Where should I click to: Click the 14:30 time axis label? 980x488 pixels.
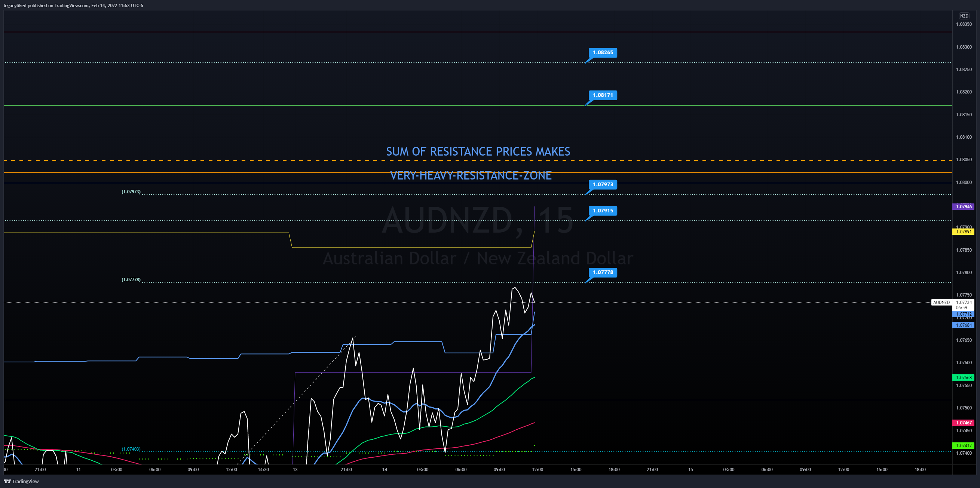tap(263, 470)
